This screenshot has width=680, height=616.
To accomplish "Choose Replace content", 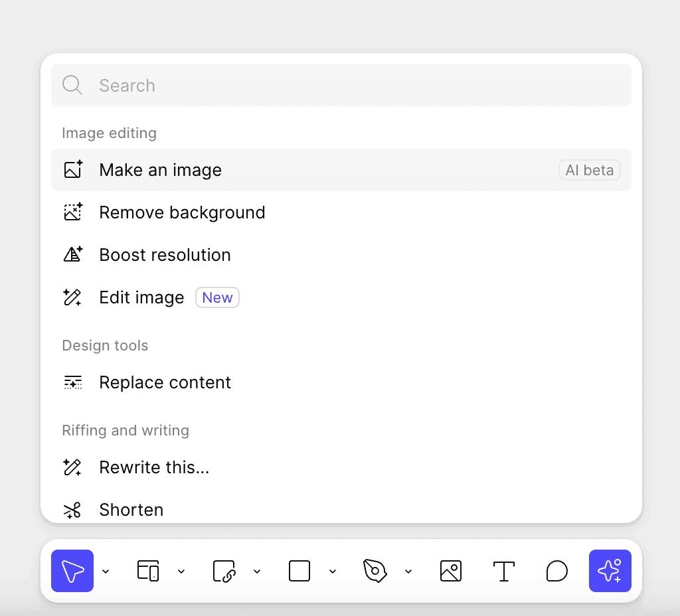I will (341, 382).
